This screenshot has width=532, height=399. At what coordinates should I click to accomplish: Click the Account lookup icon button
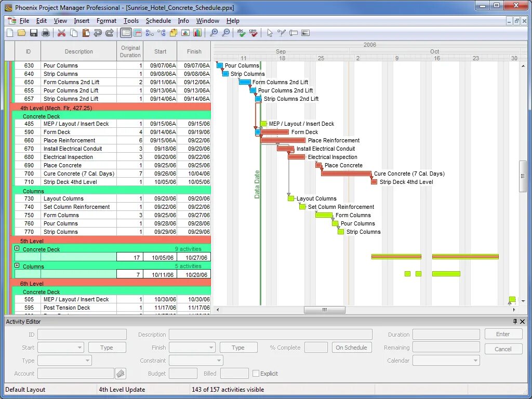click(121, 374)
